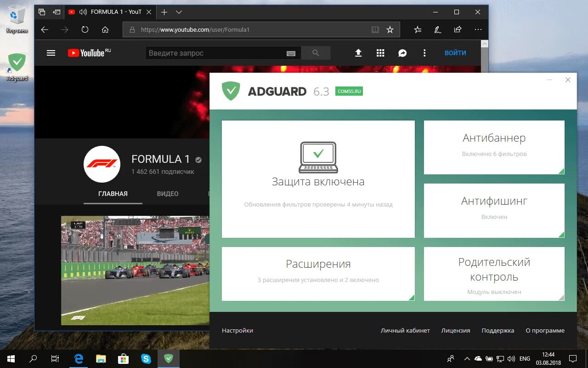Image resolution: width=588 pixels, height=368 pixels.
Task: Open YouTube three-dot settings menu
Action: (424, 53)
